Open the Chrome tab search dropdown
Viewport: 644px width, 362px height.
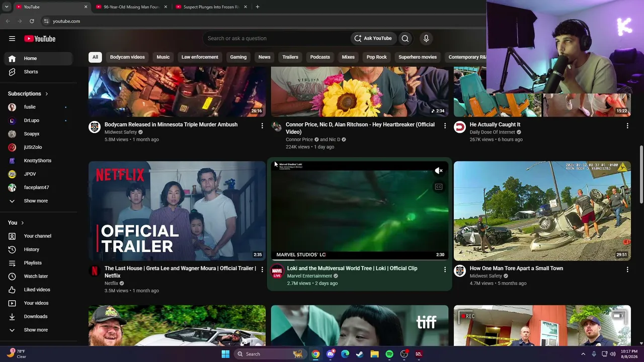[7, 7]
